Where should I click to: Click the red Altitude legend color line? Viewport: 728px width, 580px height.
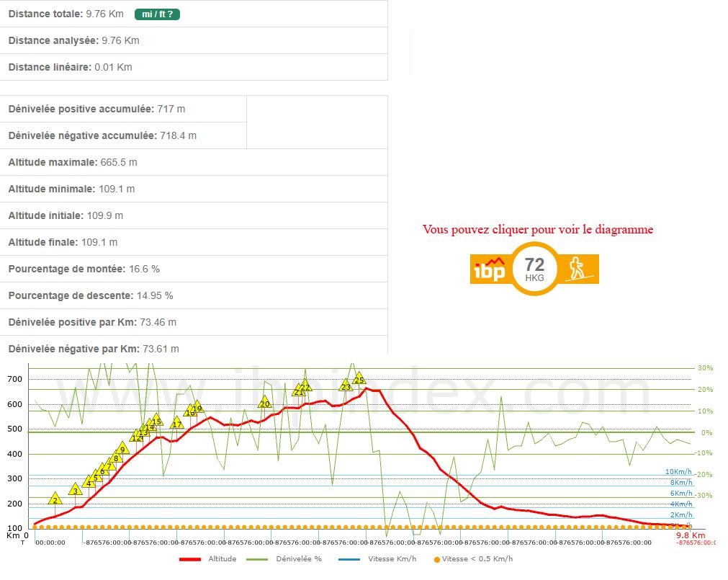coord(189,559)
